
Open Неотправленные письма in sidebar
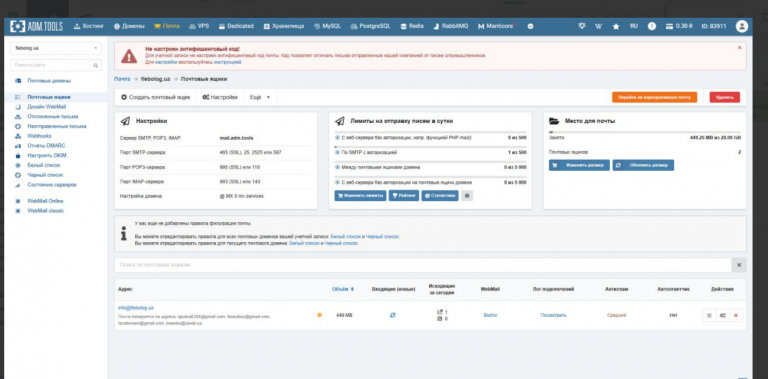(x=57, y=126)
